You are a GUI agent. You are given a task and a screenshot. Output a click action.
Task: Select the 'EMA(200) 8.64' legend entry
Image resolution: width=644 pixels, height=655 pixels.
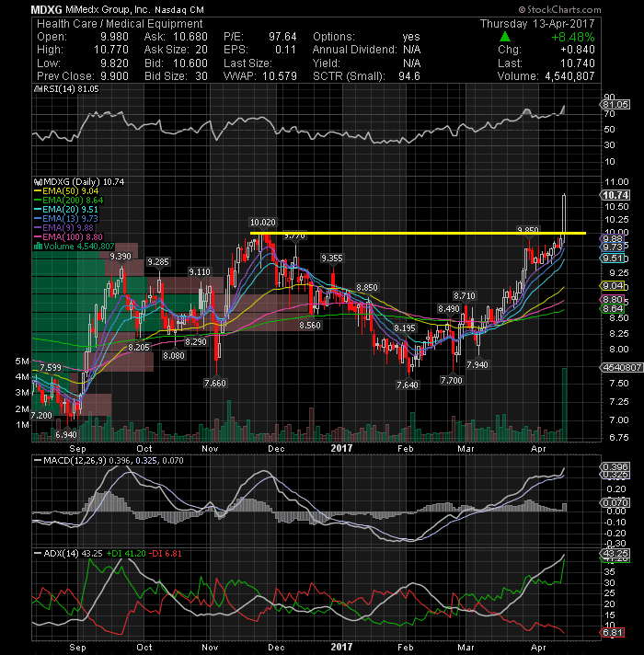[68, 201]
